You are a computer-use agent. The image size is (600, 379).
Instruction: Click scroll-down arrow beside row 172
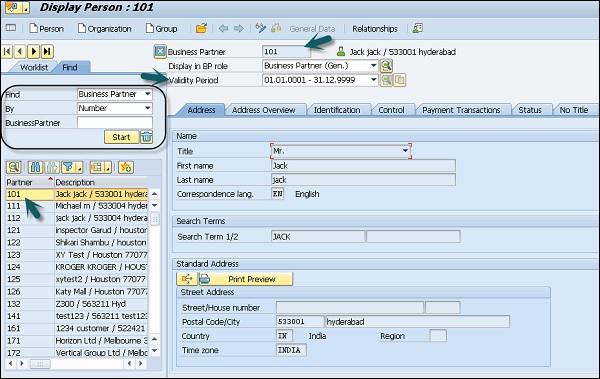pos(154,351)
